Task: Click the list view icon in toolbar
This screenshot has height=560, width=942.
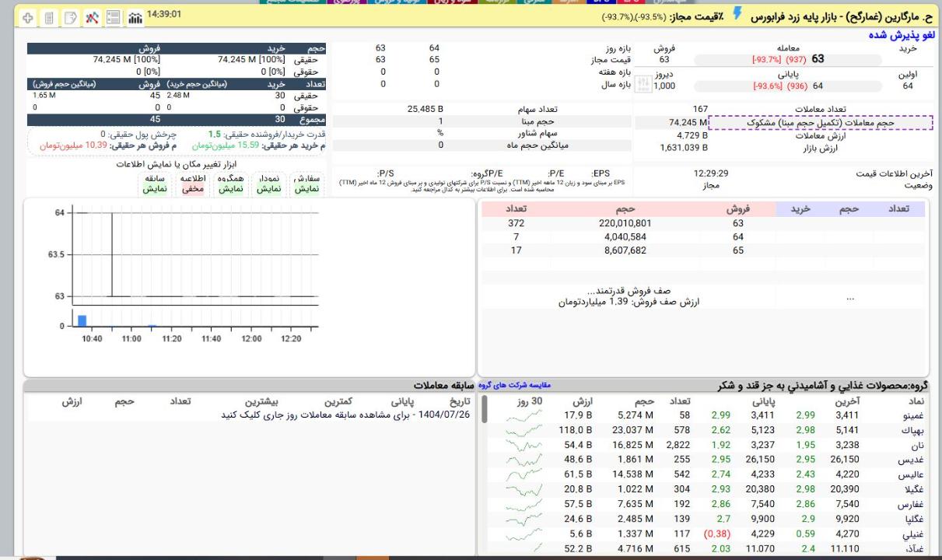Action: click(x=113, y=17)
